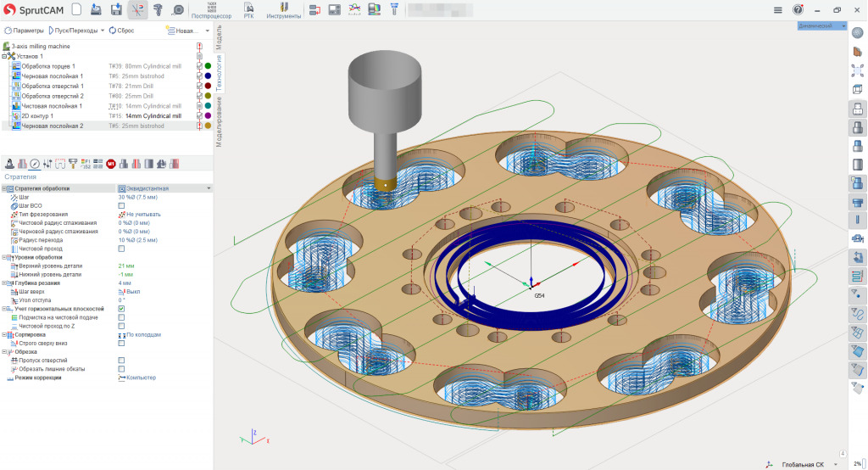Image resolution: width=868 pixels, height=470 pixels.
Task: Open the Динамический view mode dropdown
Action: pos(822,26)
